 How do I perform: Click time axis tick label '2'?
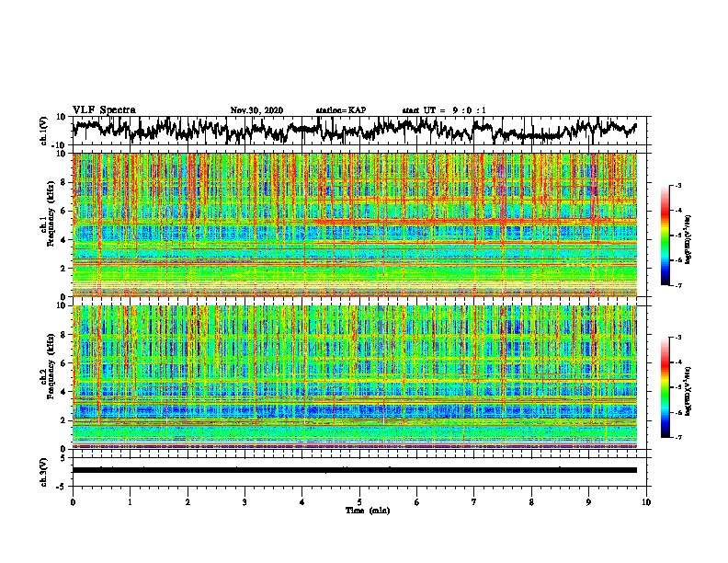(x=188, y=501)
